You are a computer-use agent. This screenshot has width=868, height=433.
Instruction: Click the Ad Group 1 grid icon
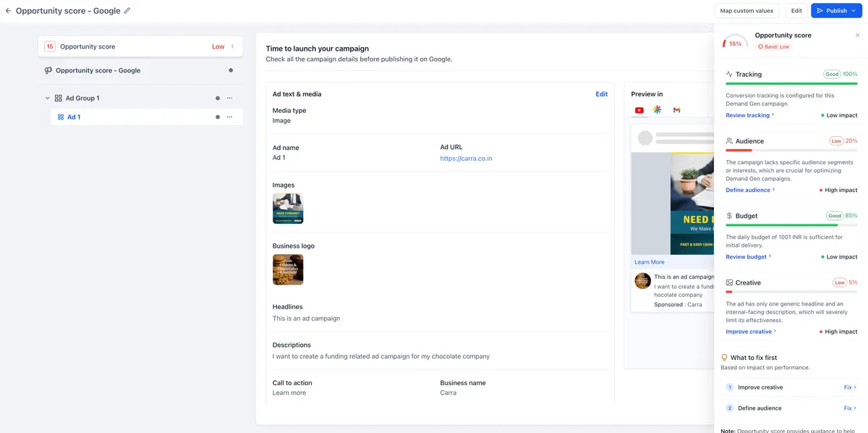click(x=58, y=98)
